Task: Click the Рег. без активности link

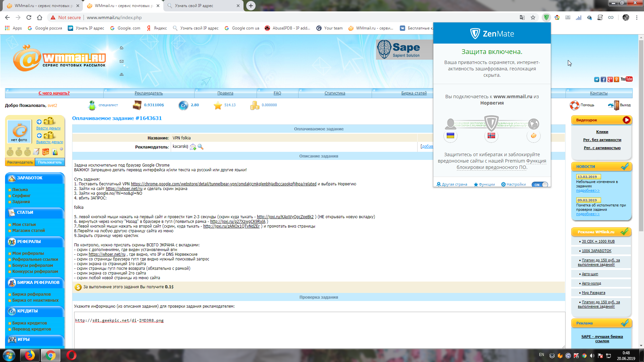Action: (602, 140)
